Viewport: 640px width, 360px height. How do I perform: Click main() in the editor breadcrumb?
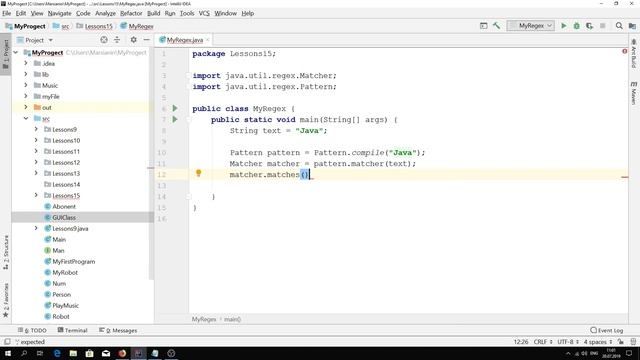232,319
